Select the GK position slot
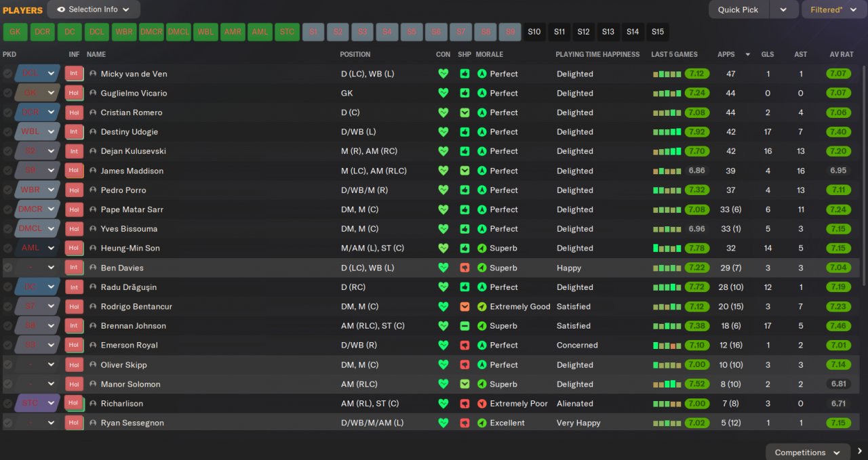The width and height of the screenshot is (868, 460). 15,32
